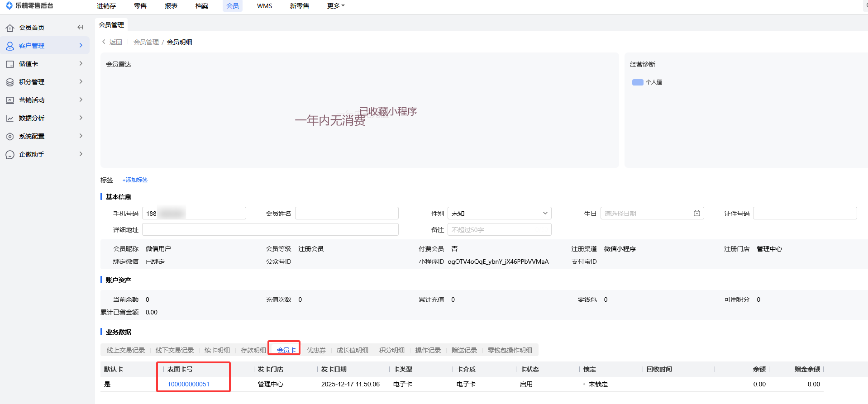868x404 pixels.
Task: Click the 企微助手 chat icon
Action: (10, 155)
